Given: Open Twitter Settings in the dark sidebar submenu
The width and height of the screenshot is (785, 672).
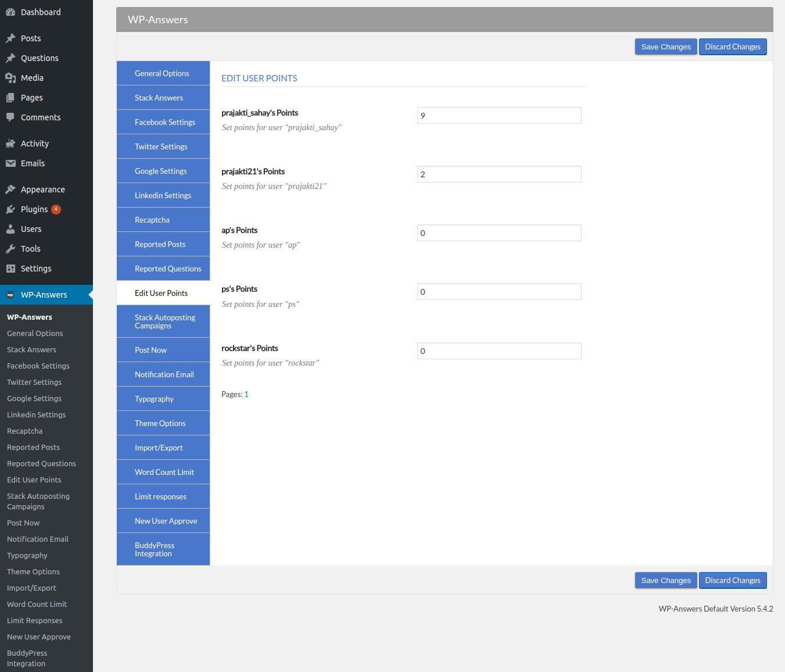Looking at the screenshot, I should point(34,383).
